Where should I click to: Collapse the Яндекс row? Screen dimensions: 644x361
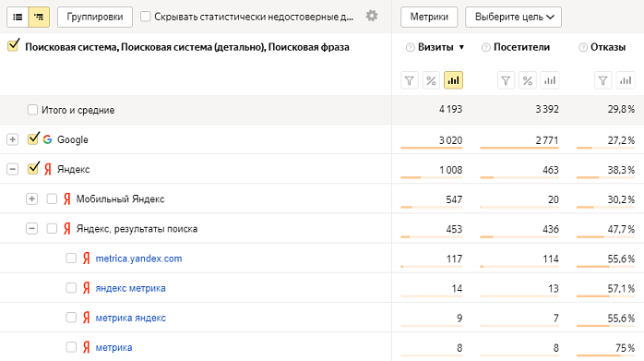[x=12, y=169]
